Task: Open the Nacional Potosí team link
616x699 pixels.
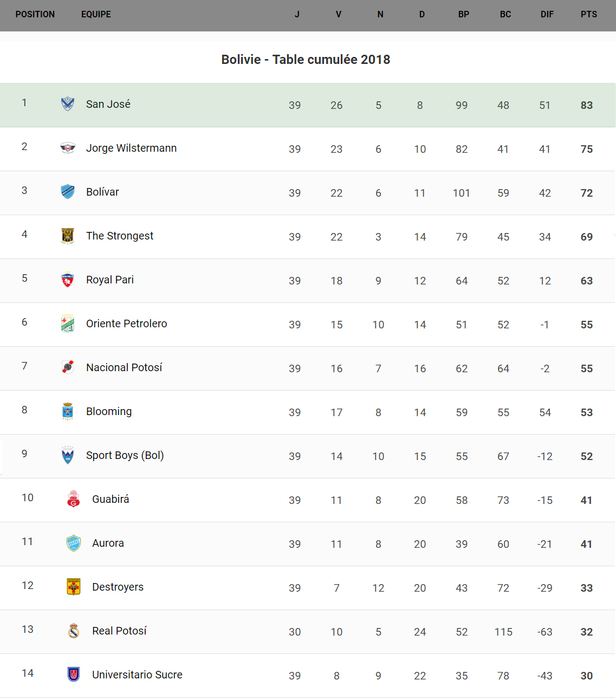Action: pyautogui.click(x=124, y=367)
